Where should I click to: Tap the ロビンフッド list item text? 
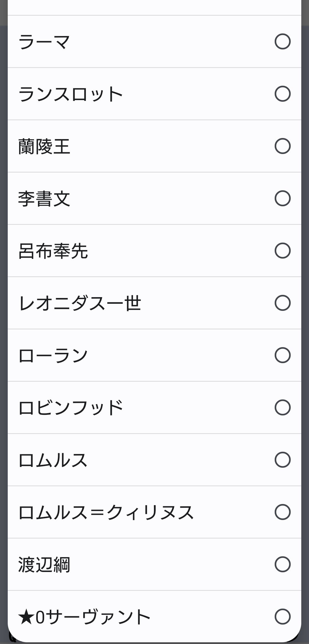tap(70, 408)
